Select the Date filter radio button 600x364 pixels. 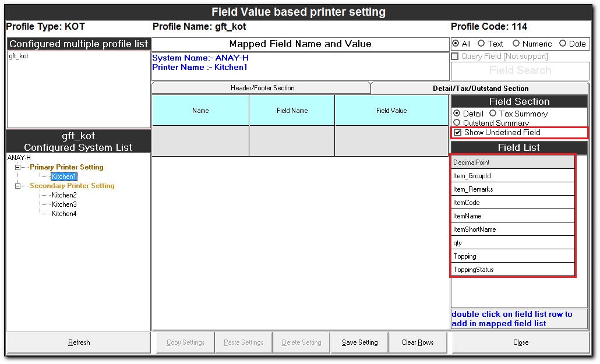coord(563,44)
